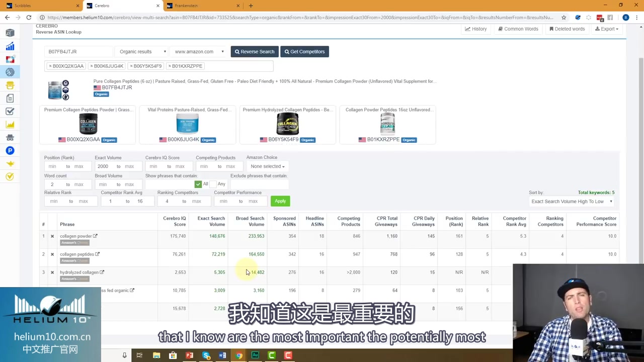Remove ASIN tag B00XQ2XGAA with its x
The width and height of the screenshot is (644, 362).
(50, 66)
